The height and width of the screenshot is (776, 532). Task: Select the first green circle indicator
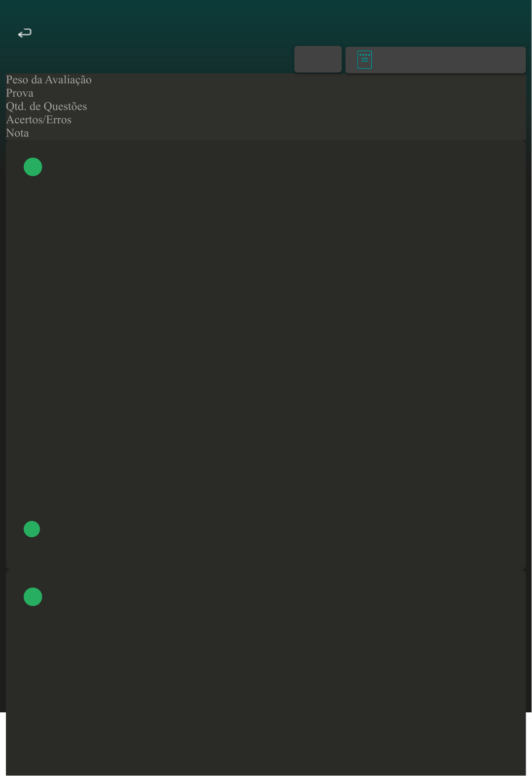33,167
